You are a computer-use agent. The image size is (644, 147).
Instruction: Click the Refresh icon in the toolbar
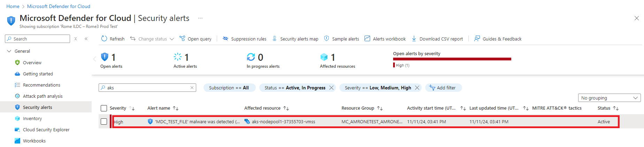coord(104,38)
